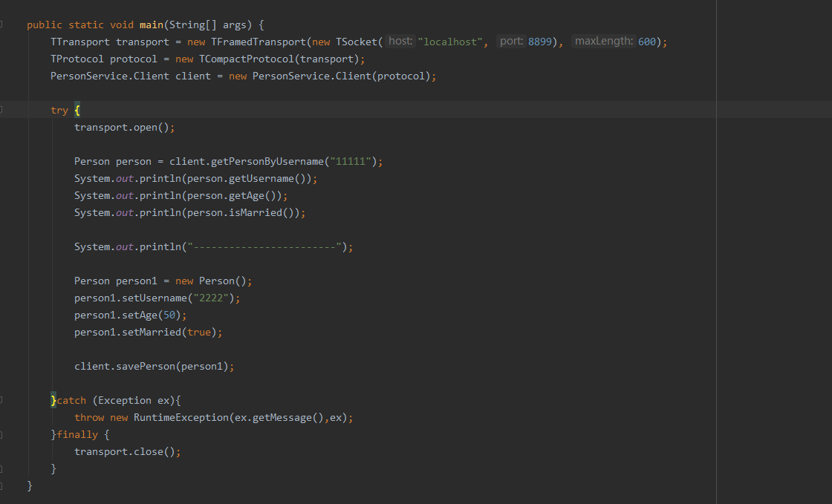Click the 'close' call on transport
The width and height of the screenshot is (832, 504).
tap(149, 451)
